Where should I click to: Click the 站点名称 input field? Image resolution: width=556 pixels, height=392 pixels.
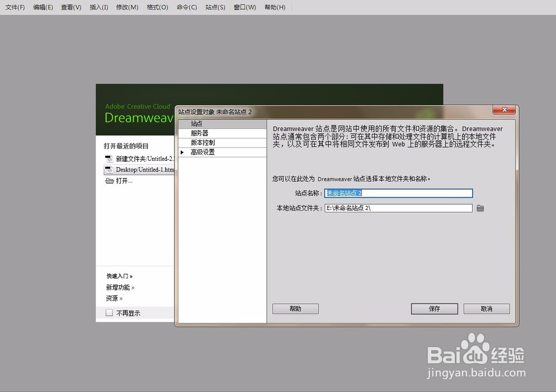click(399, 193)
